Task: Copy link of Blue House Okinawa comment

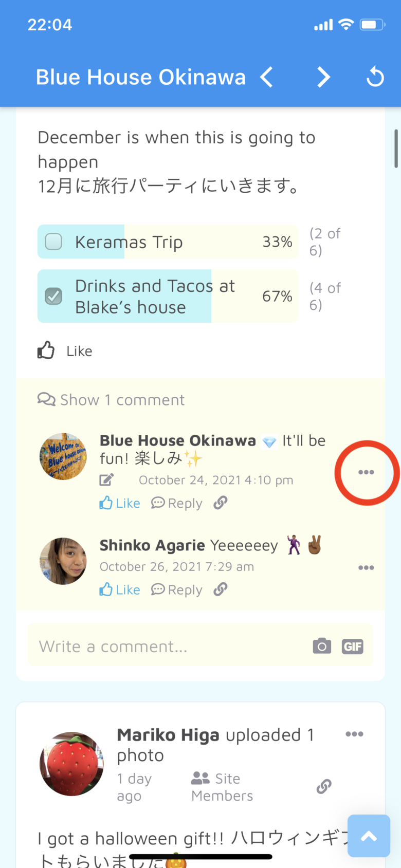Action: (x=221, y=503)
